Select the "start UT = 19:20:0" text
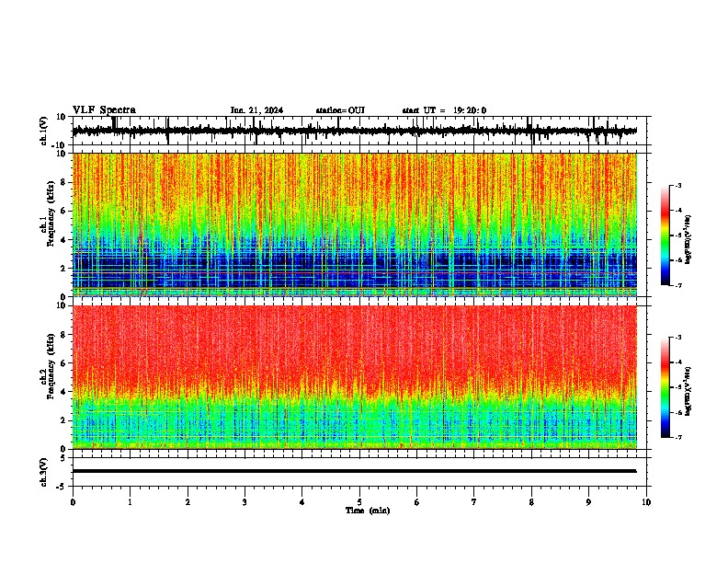Viewport: 728px width, 563px height. pos(444,110)
